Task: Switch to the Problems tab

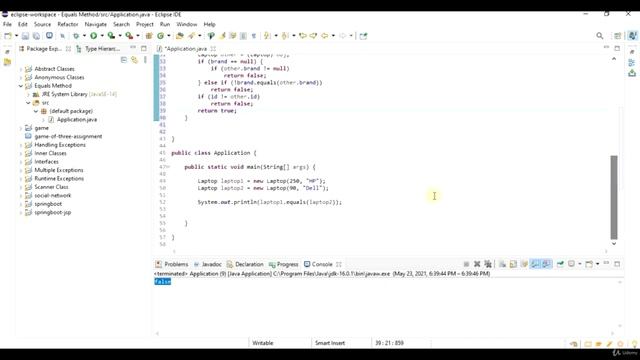Action: coord(172,264)
